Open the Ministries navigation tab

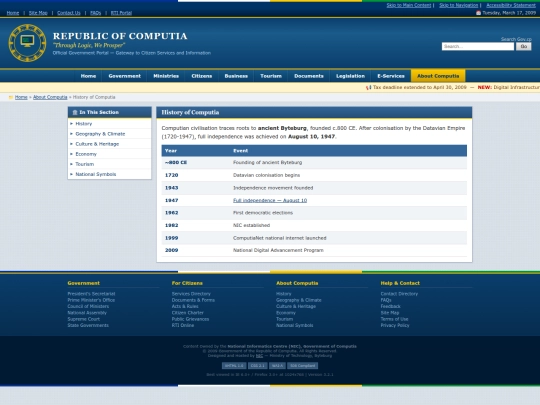point(166,76)
